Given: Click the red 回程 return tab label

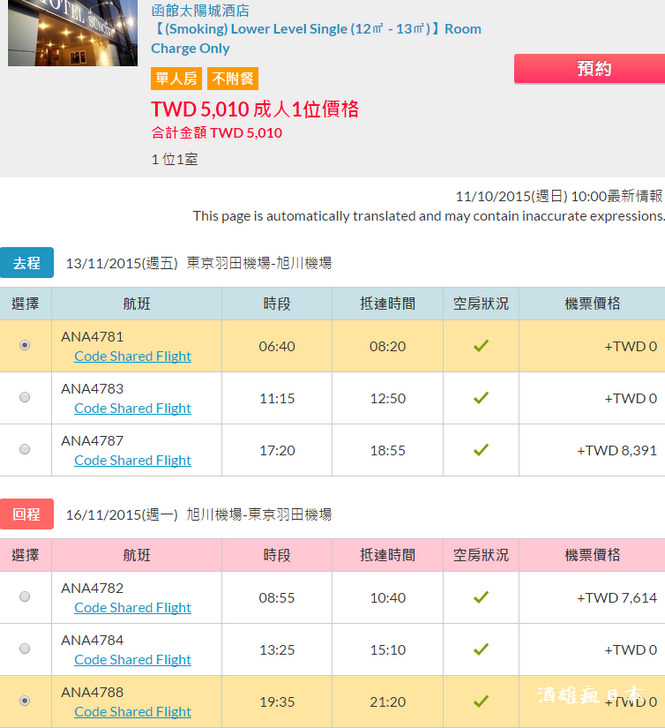Looking at the screenshot, I should click(26, 514).
